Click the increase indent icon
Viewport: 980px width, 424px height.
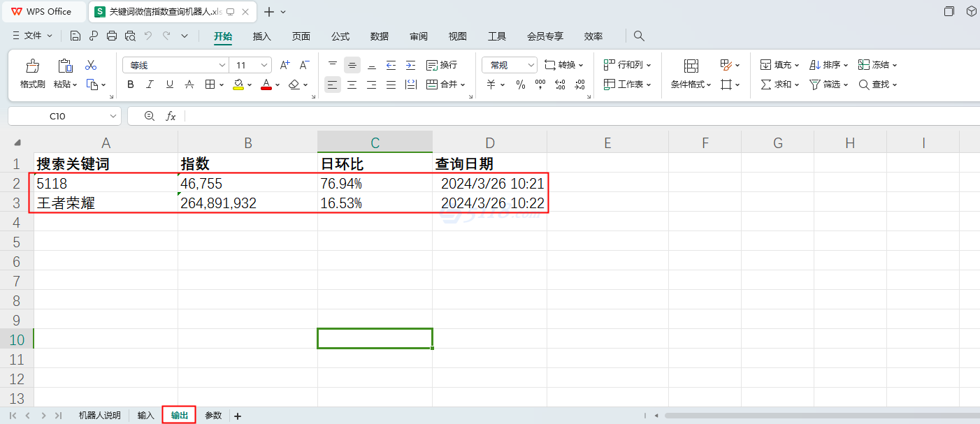(410, 65)
